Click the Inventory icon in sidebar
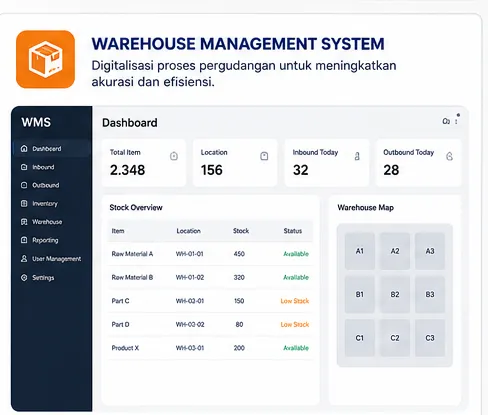Screen dimensions: 488x415 [x=24, y=203]
